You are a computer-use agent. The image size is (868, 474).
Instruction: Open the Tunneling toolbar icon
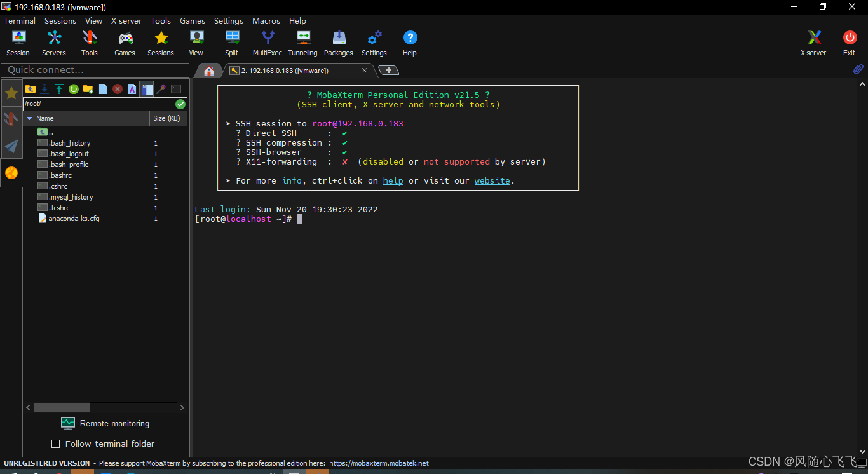pyautogui.click(x=303, y=43)
